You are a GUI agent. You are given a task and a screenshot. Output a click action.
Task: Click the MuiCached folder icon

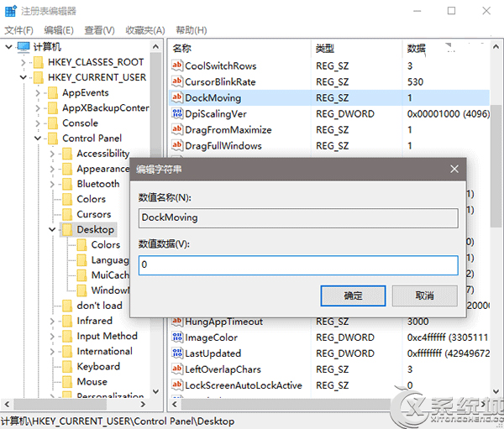point(82,275)
